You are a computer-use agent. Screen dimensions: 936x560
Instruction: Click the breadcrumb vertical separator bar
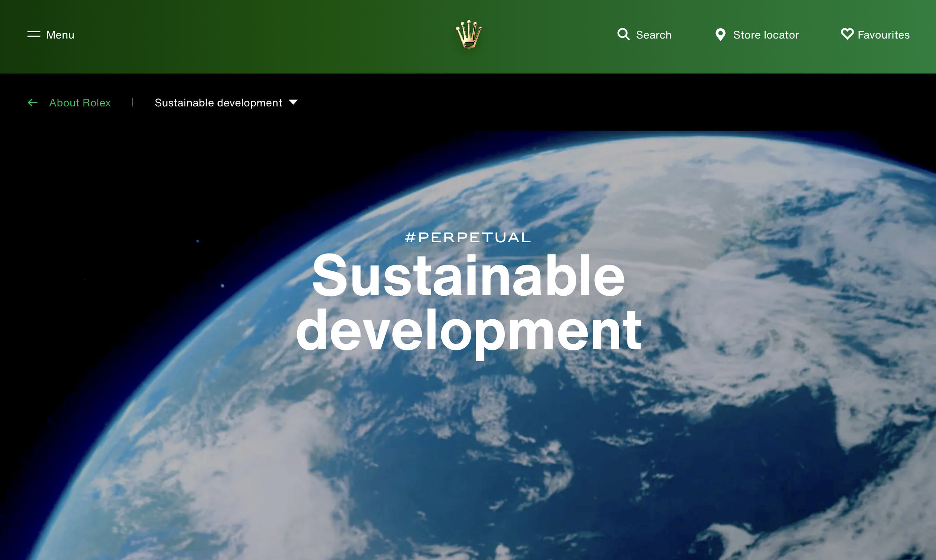tap(133, 102)
